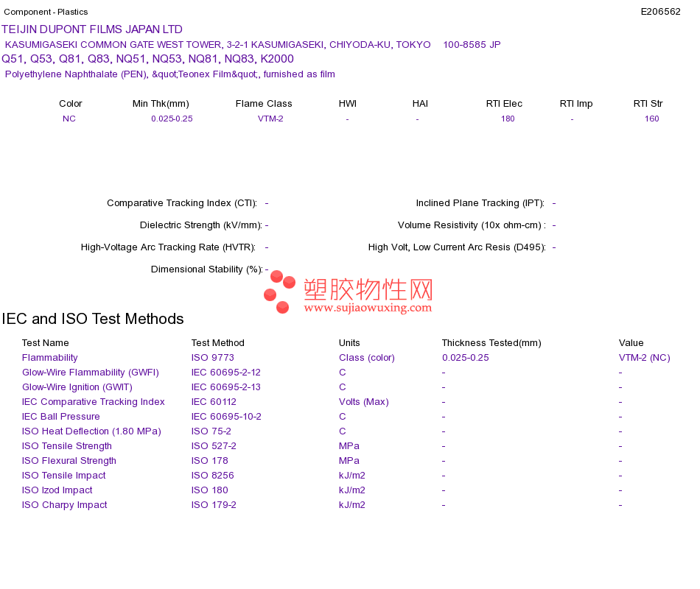The width and height of the screenshot is (700, 589).
Task: Click RTI Elec value 180
Action: point(508,119)
